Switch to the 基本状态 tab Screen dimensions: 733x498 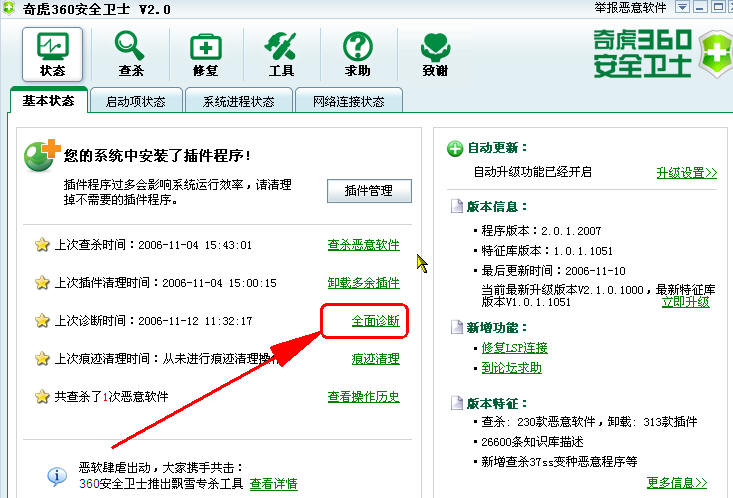(x=48, y=101)
